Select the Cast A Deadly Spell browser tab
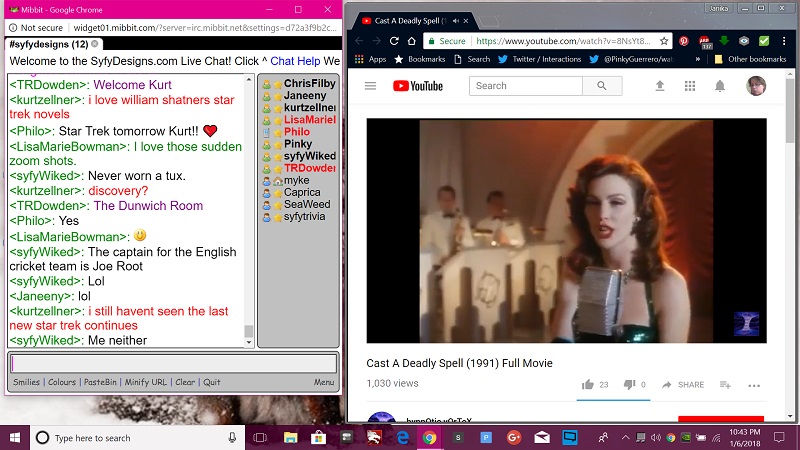Viewport: 800px width, 450px height. point(410,21)
